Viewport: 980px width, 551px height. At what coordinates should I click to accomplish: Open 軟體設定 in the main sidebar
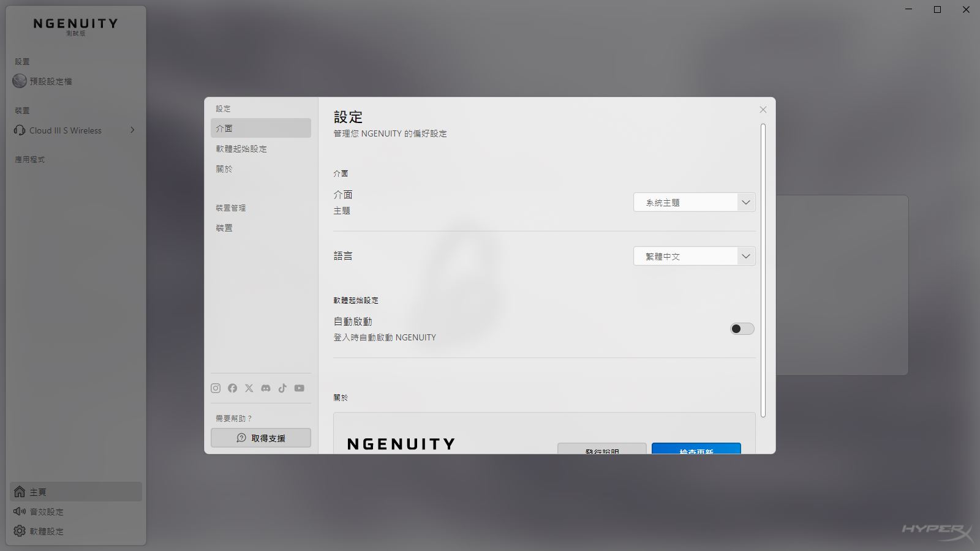point(76,531)
